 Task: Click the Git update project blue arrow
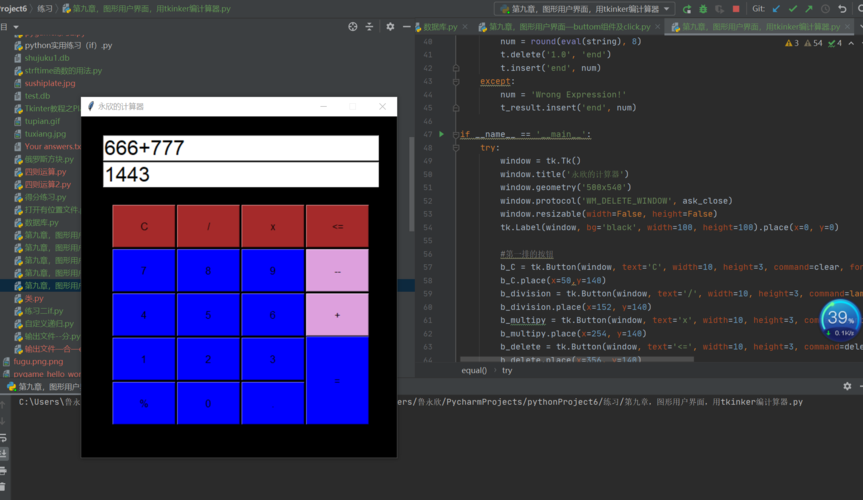point(776,9)
